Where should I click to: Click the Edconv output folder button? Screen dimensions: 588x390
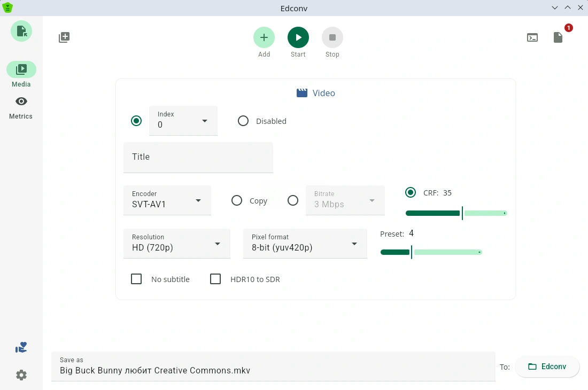click(547, 366)
